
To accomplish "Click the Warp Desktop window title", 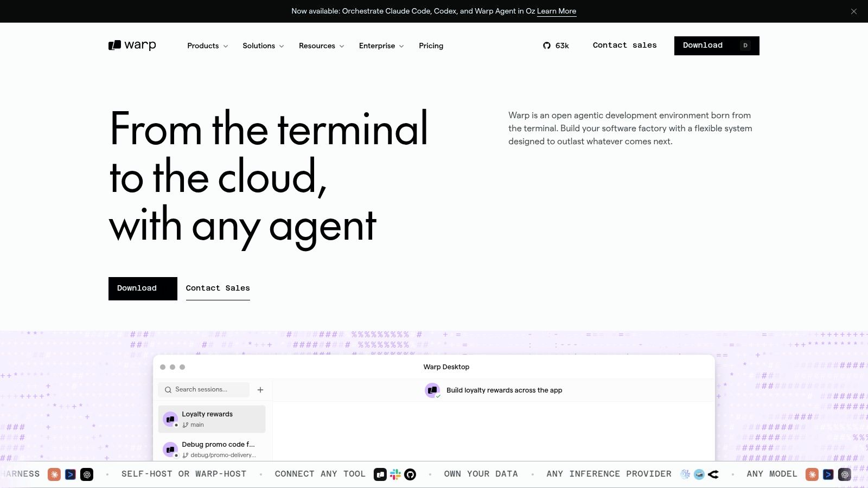I will tap(446, 367).
